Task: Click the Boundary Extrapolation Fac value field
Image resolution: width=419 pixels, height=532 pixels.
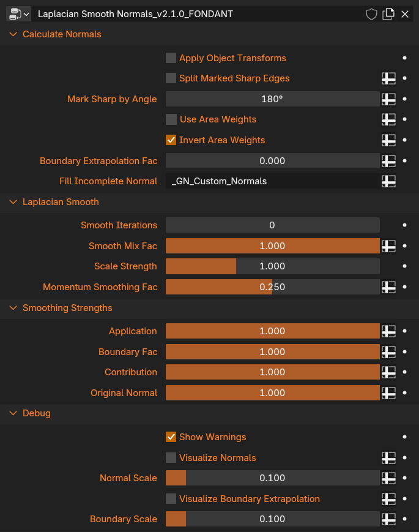Action: tap(273, 161)
